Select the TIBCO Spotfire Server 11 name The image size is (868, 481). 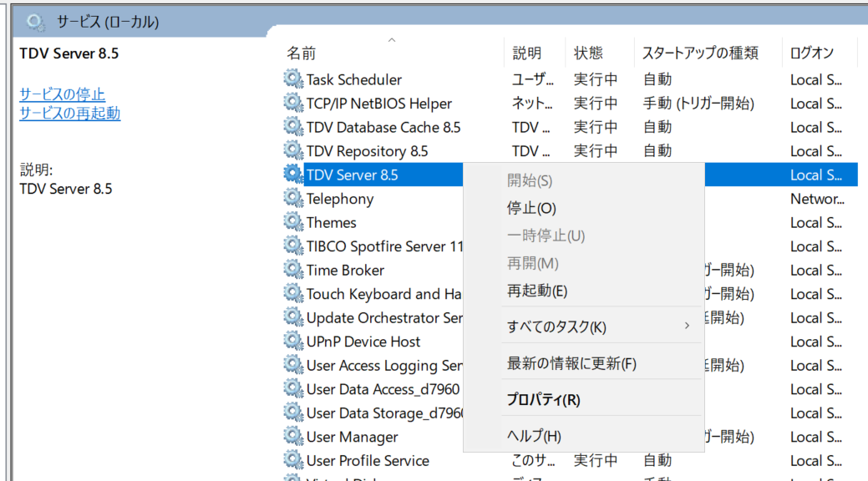(x=385, y=246)
